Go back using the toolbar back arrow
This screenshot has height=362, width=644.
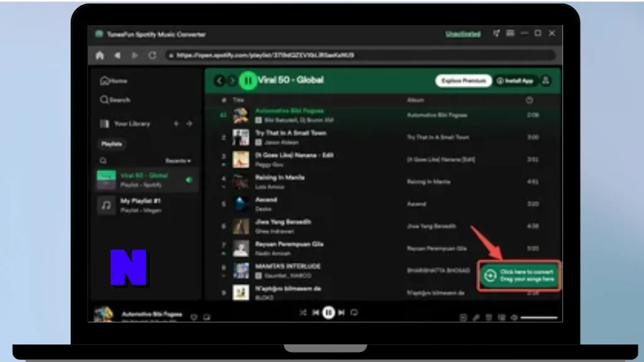pyautogui.click(x=118, y=55)
